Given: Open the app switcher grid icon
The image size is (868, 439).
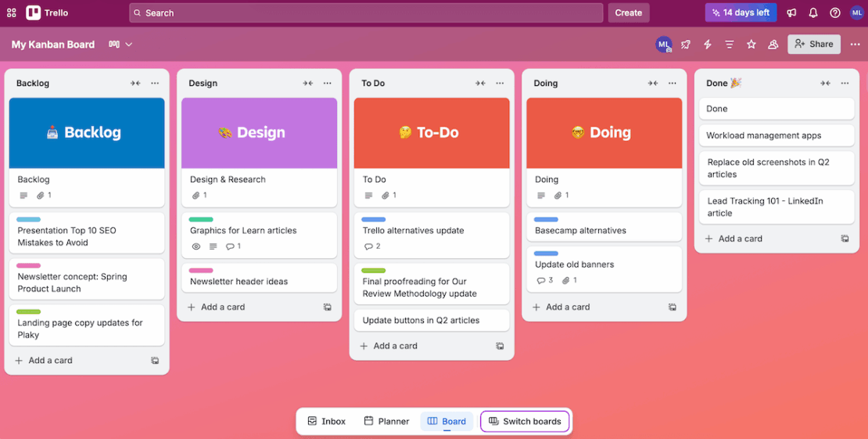Looking at the screenshot, I should coord(12,13).
